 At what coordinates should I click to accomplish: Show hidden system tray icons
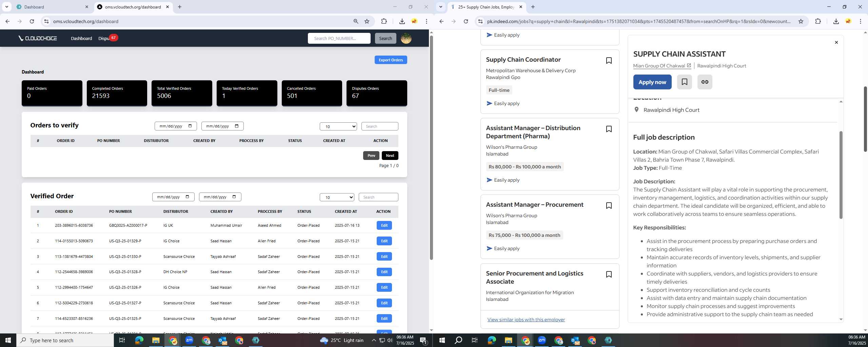coord(374,340)
